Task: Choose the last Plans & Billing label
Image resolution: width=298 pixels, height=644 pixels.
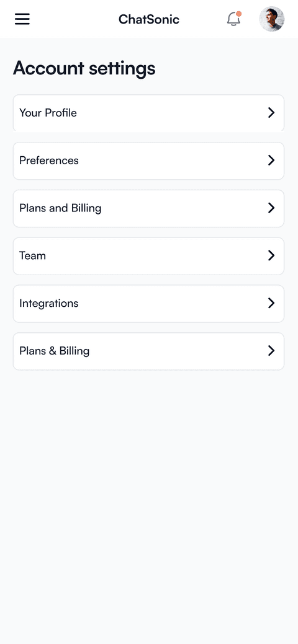Action: coord(55,351)
